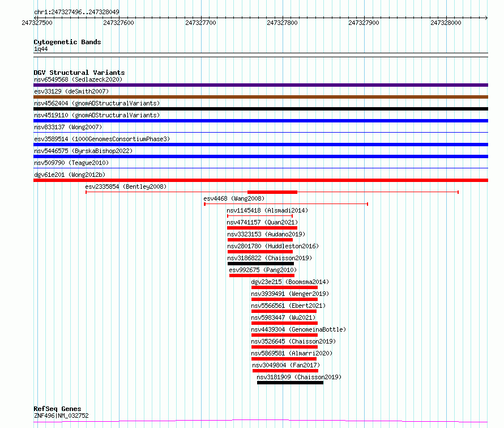Open the dgv23e215 (Boomsma2014) variant
This screenshot has height=428, width=504.
[x=290, y=282]
